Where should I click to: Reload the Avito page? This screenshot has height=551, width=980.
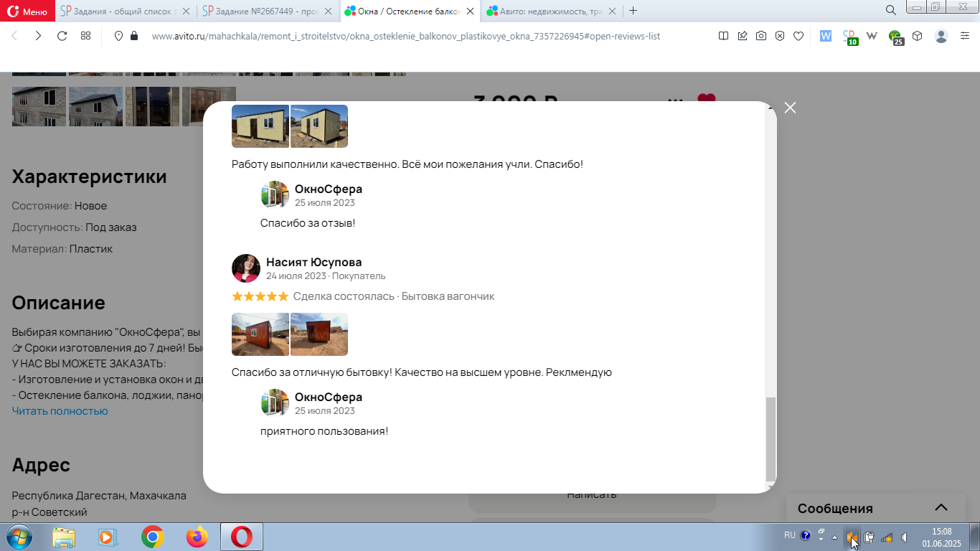[x=62, y=36]
